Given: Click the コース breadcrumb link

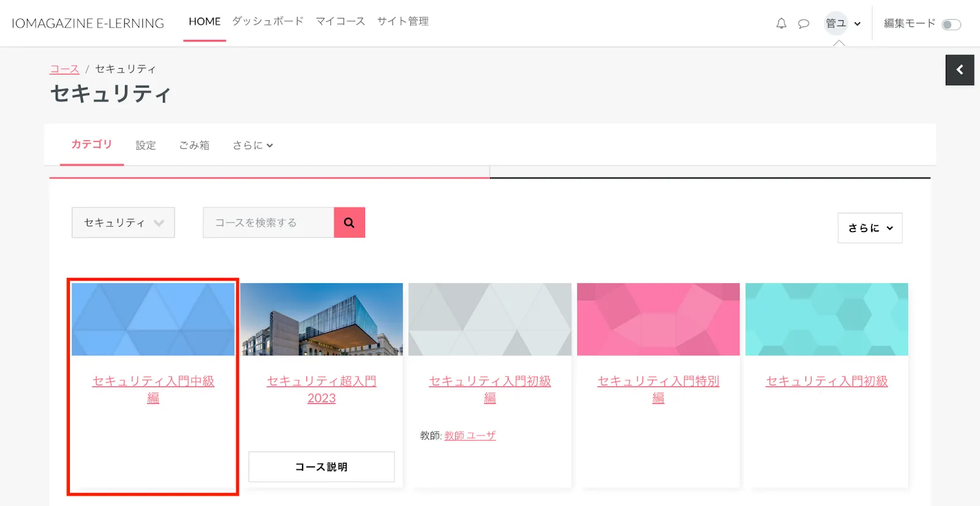Looking at the screenshot, I should point(64,69).
